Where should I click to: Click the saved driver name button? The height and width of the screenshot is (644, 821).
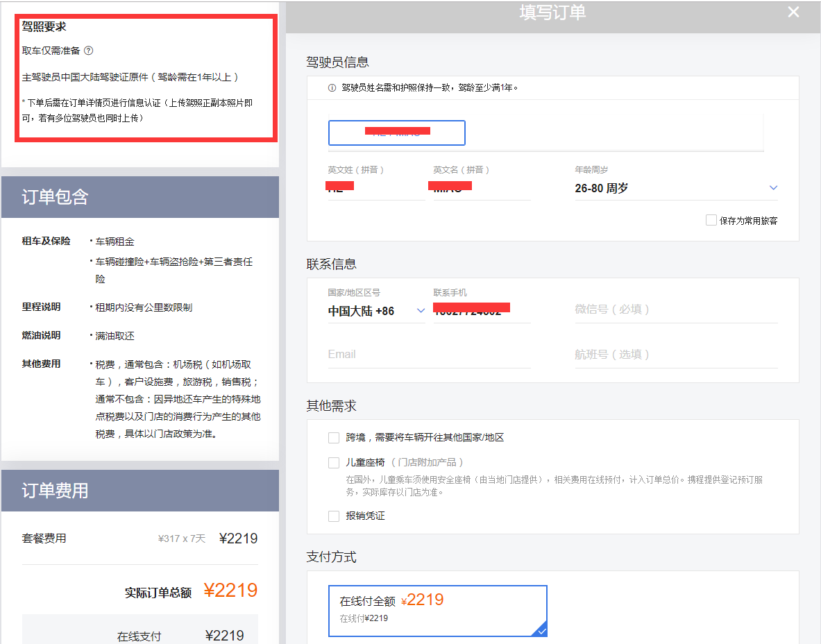click(x=396, y=133)
